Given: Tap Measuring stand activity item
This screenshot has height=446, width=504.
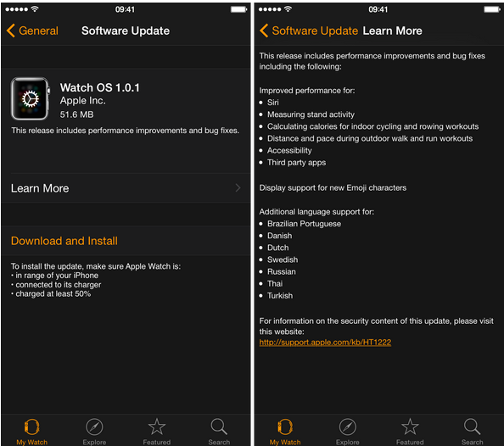Looking at the screenshot, I should pyautogui.click(x=311, y=114).
